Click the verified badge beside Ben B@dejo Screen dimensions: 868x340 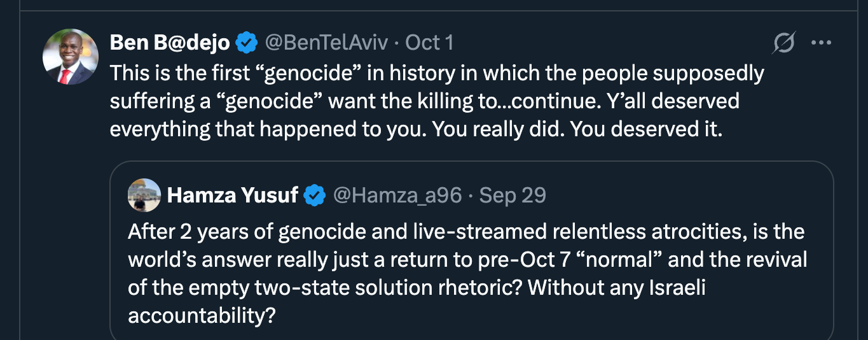[247, 43]
